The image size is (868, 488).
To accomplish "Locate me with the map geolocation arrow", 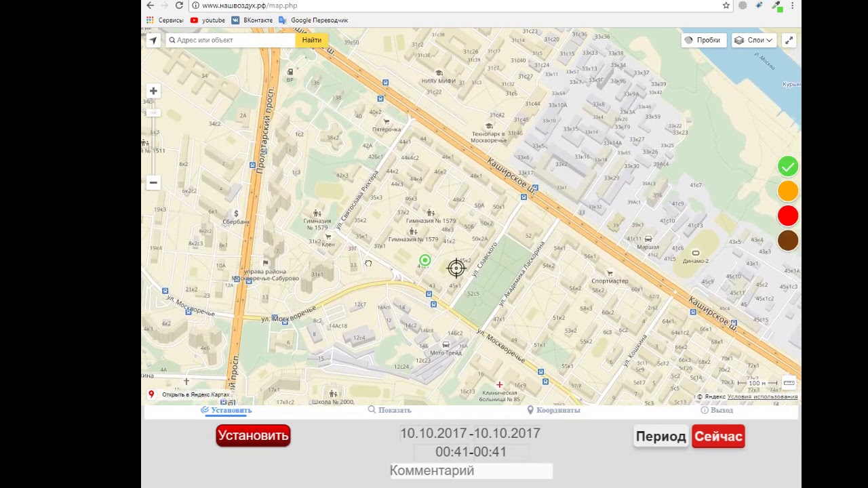I will (153, 40).
